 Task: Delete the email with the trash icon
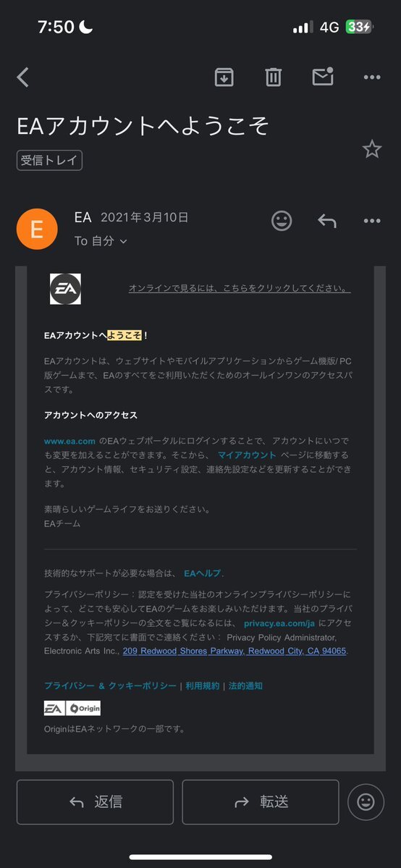click(x=273, y=77)
